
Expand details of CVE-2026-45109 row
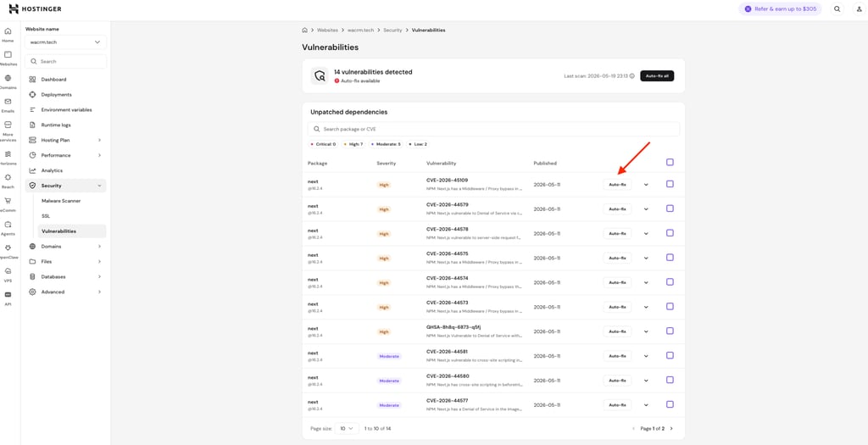(646, 185)
